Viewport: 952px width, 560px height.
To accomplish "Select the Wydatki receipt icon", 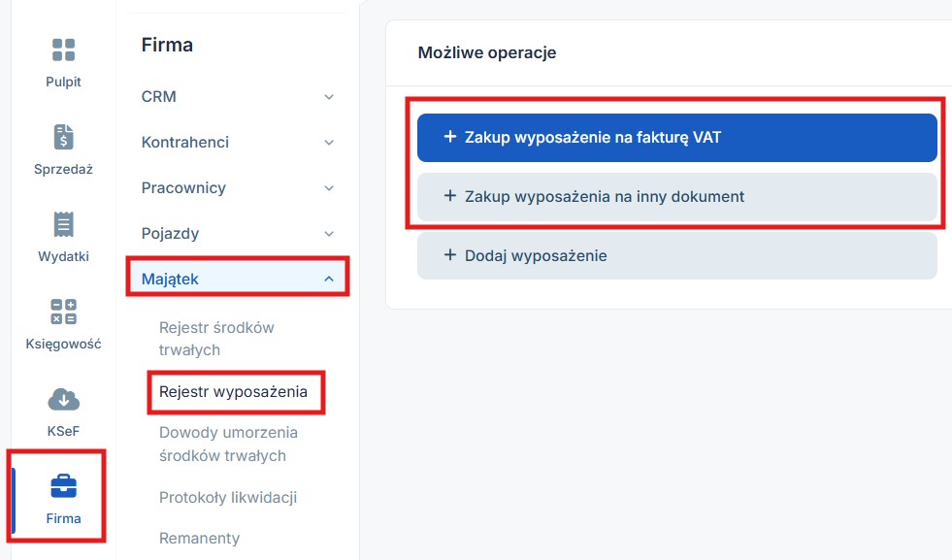I will (x=63, y=225).
